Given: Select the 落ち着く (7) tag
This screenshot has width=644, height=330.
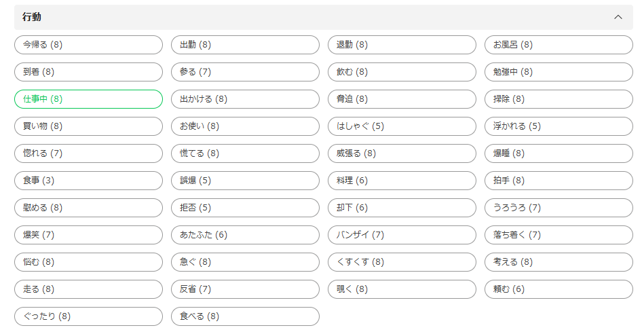Looking at the screenshot, I should pos(558,235).
